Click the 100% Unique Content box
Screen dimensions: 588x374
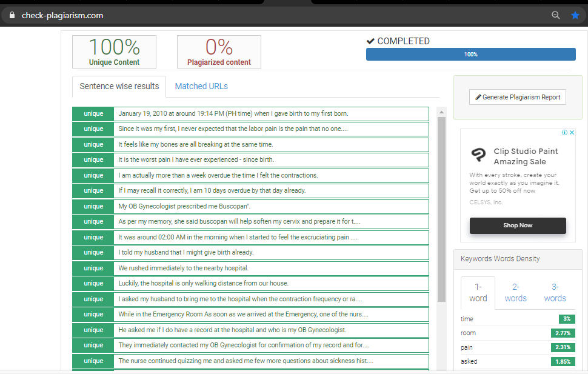pyautogui.click(x=114, y=52)
